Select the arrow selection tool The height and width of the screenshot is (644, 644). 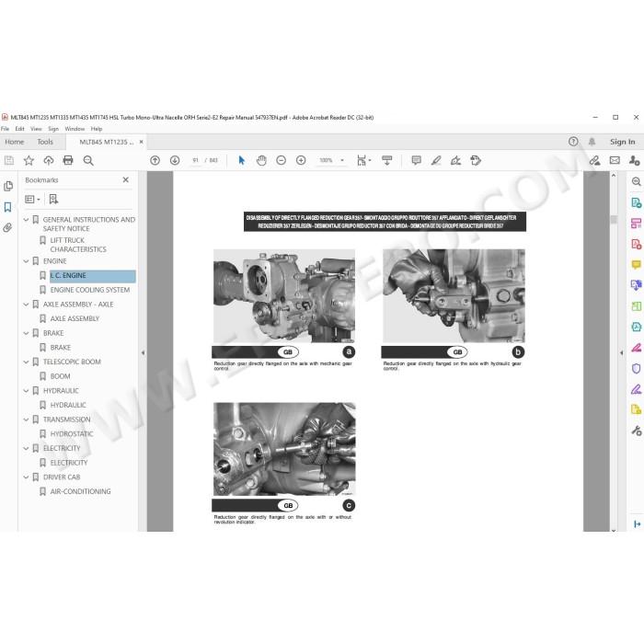[x=241, y=161]
